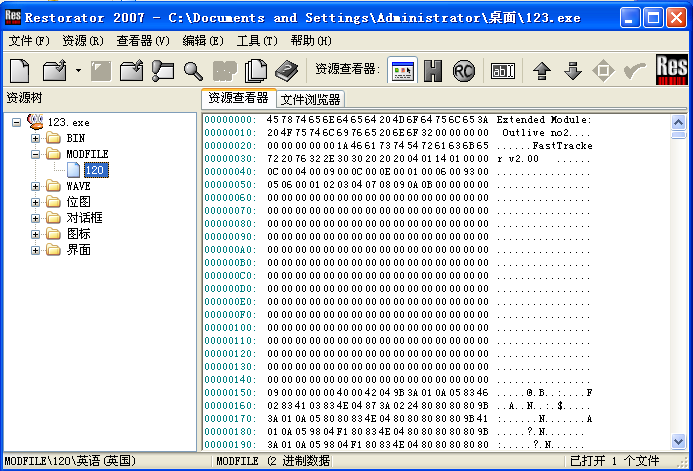Open the 查看器(V) menu
This screenshot has height=471, width=693.
[143, 41]
